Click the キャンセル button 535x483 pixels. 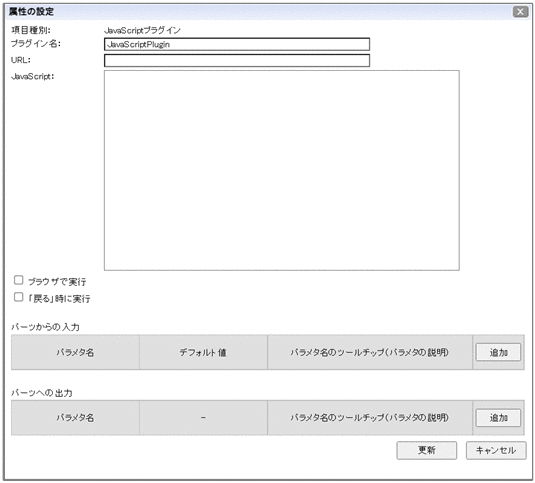[496, 450]
